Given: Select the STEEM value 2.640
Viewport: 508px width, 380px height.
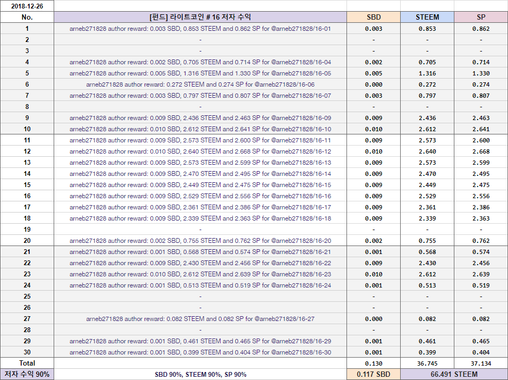Looking at the screenshot, I should pyautogui.click(x=427, y=151).
